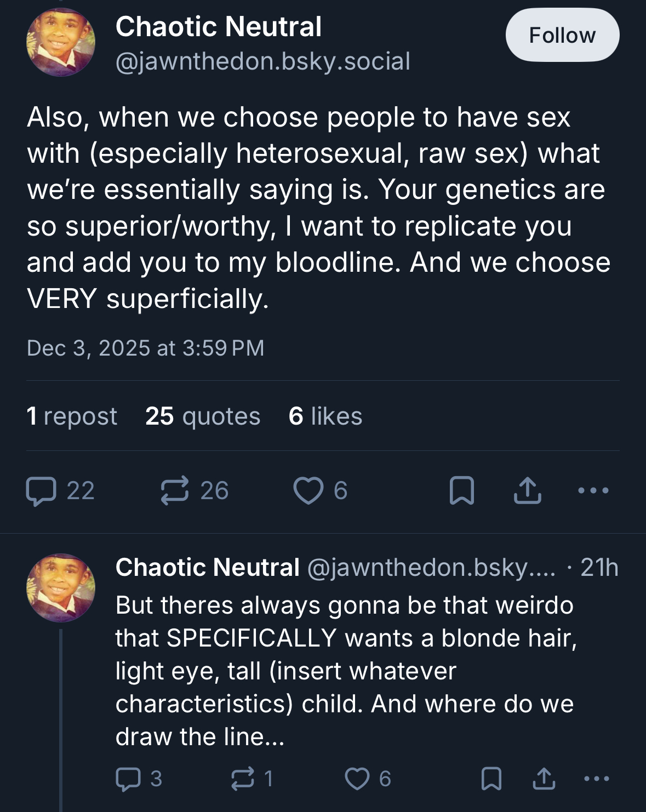Viewport: 646px width, 812px height.
Task: Click the 21h timestamp on reply
Action: point(599,568)
